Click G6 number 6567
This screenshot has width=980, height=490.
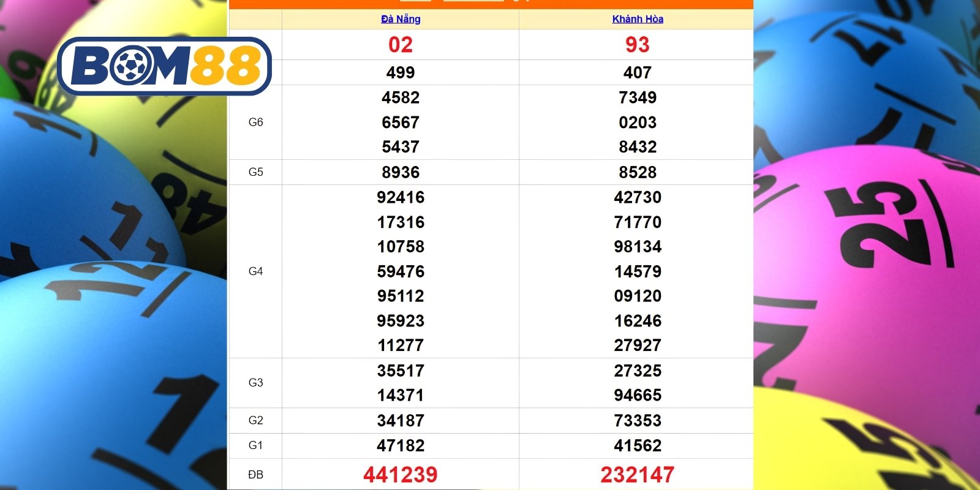click(401, 123)
